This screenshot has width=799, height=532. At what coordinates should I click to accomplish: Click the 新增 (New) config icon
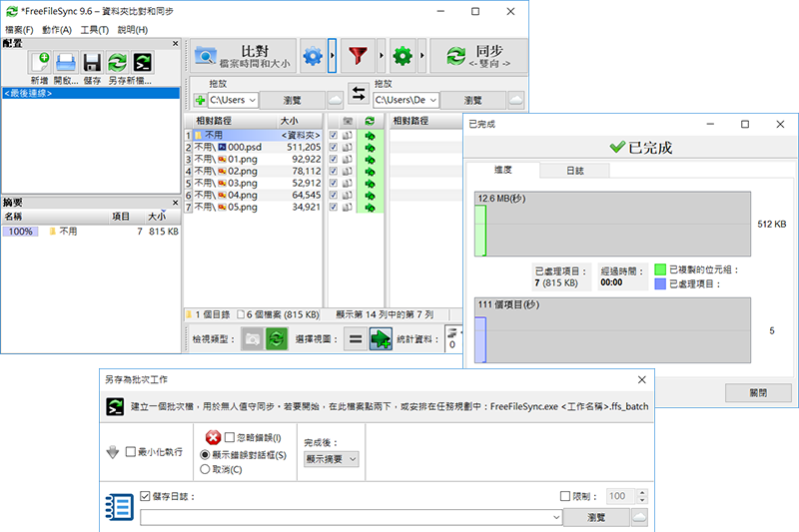(x=40, y=63)
